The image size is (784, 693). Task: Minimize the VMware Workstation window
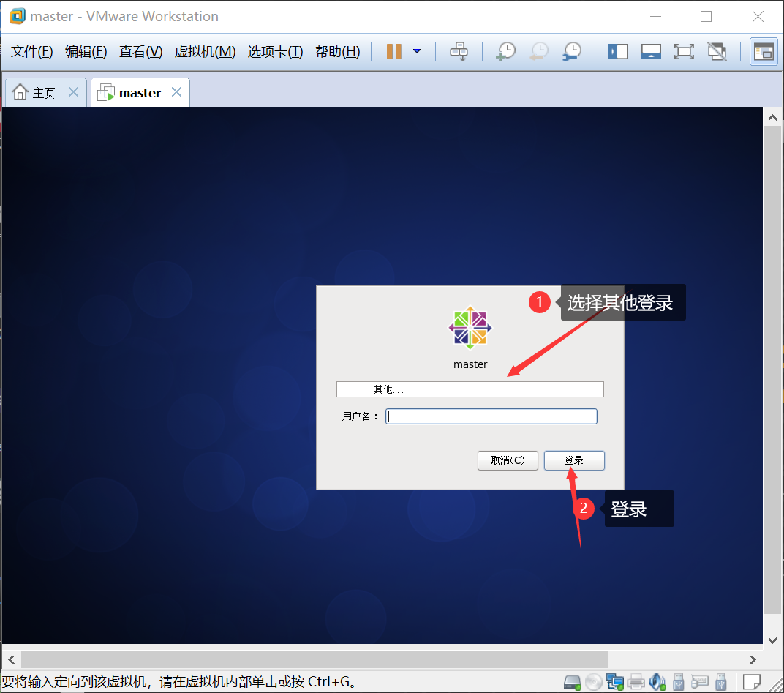click(x=655, y=17)
